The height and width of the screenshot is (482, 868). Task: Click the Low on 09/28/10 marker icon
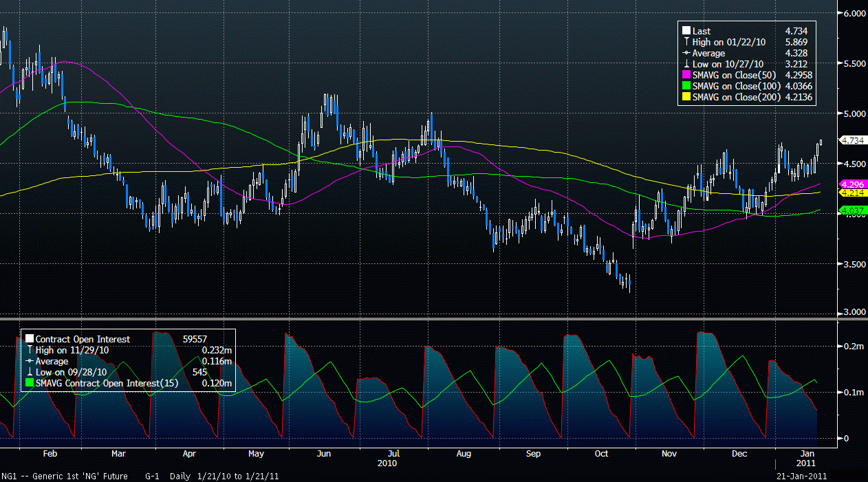(x=29, y=372)
